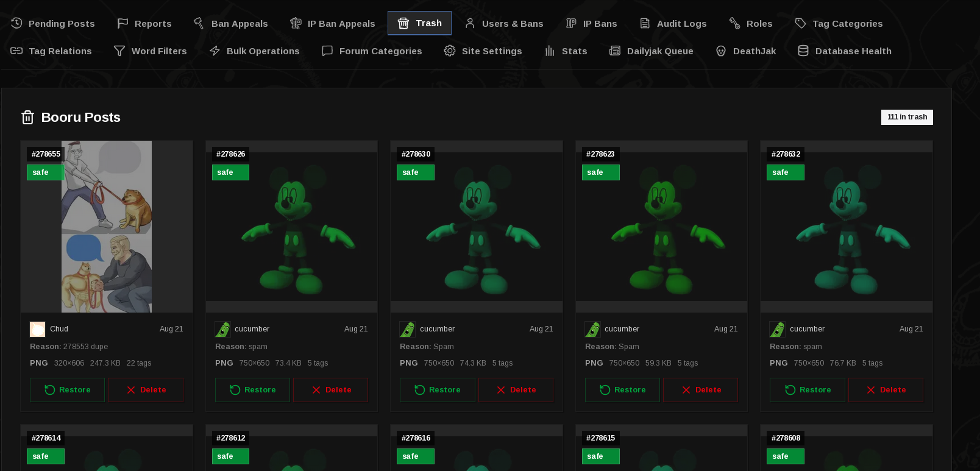Open IP Ban Appeals via its icon
Viewport: 980px width, 471px height.
296,23
